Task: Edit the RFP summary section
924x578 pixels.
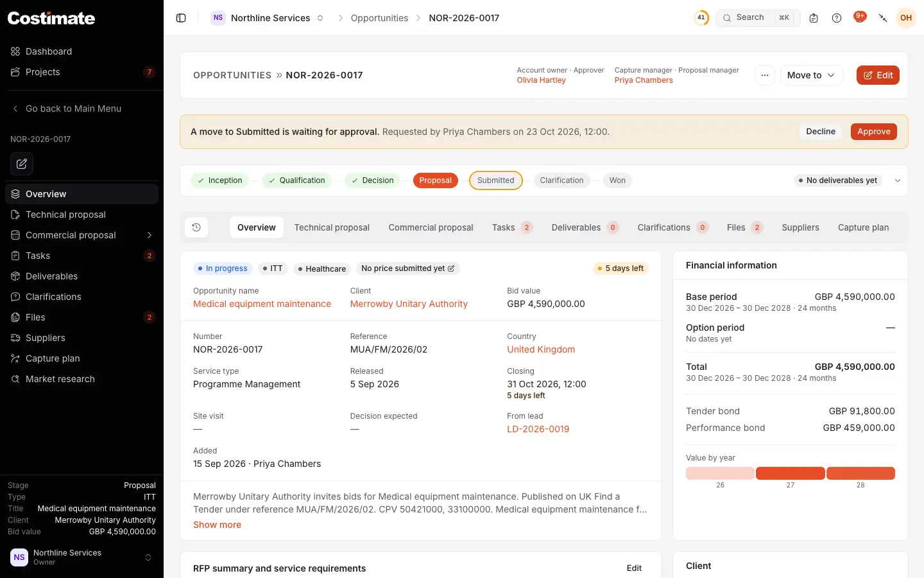Action: click(634, 568)
